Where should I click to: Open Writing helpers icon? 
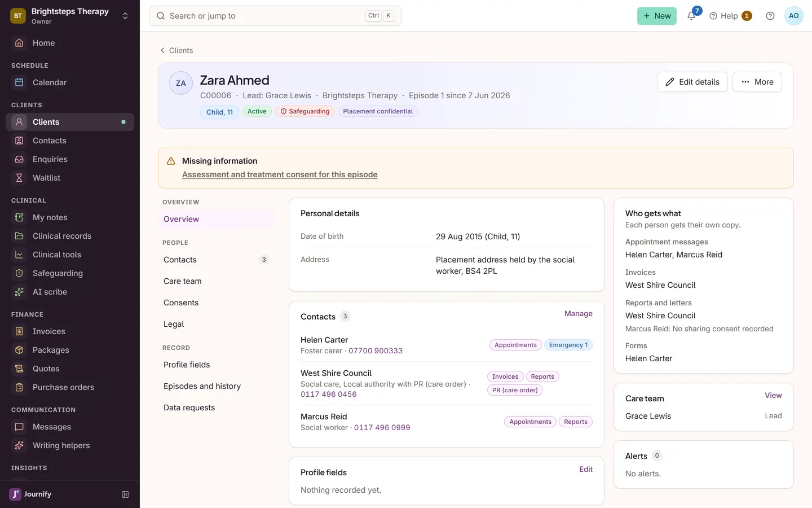[x=19, y=445]
